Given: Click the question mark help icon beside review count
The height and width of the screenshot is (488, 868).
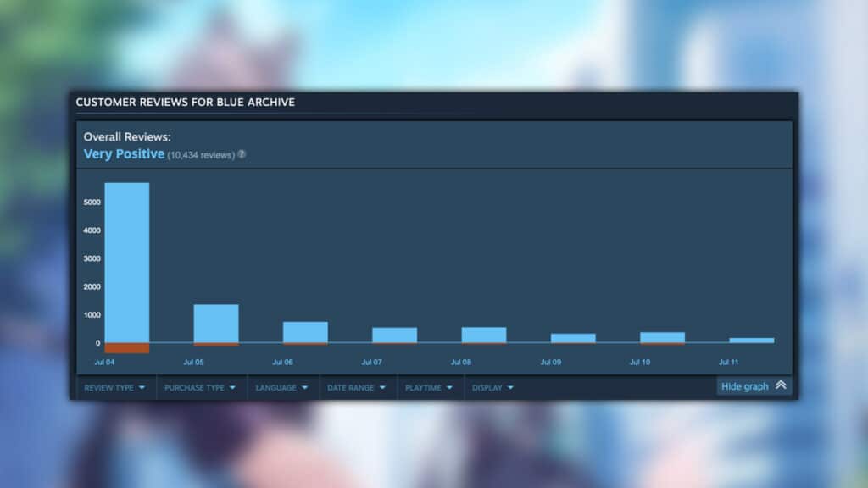Looking at the screenshot, I should (242, 155).
